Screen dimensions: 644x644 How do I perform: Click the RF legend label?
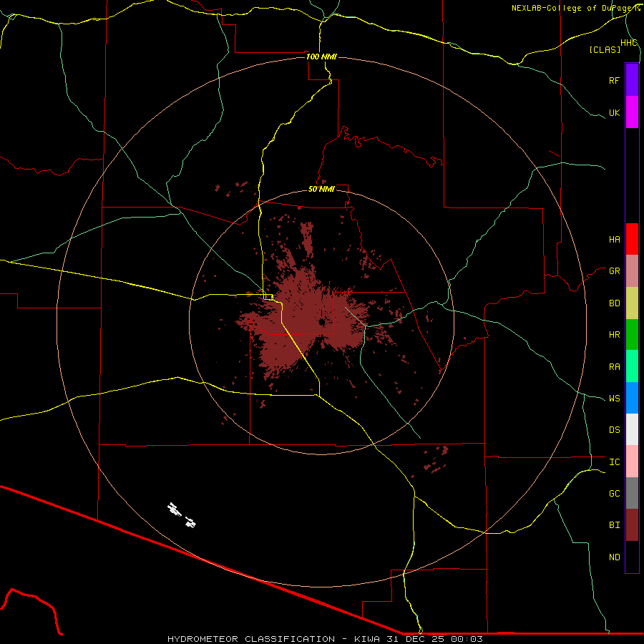[x=614, y=80]
